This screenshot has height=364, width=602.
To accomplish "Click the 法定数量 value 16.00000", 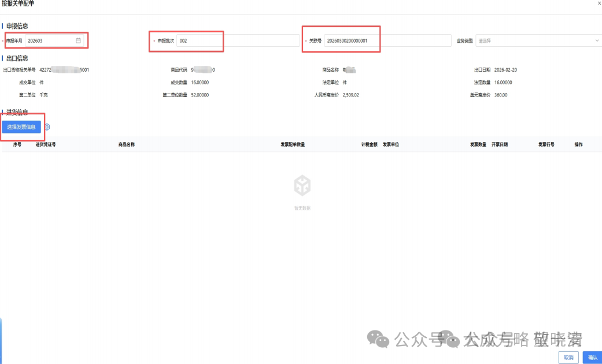I will 503,83.
